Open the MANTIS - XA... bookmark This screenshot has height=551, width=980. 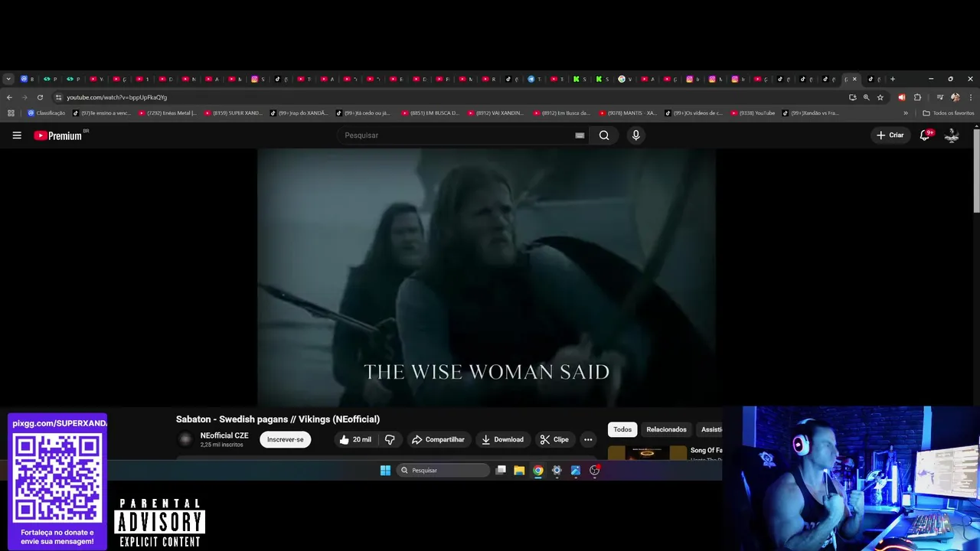(628, 113)
